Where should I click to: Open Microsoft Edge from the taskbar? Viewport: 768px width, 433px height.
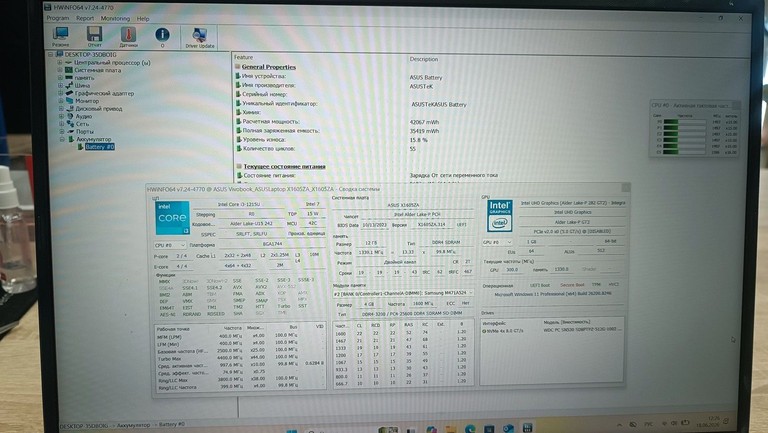[x=470, y=429]
